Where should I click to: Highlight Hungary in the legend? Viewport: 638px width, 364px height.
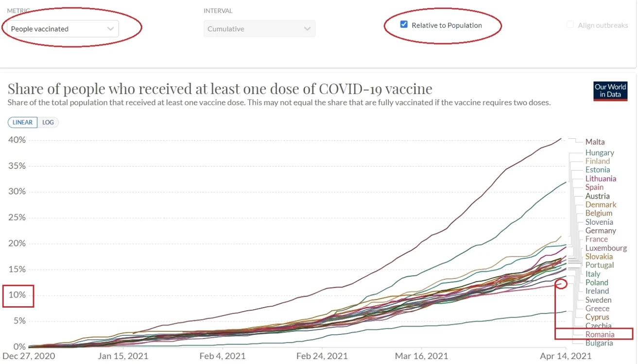[x=600, y=152]
